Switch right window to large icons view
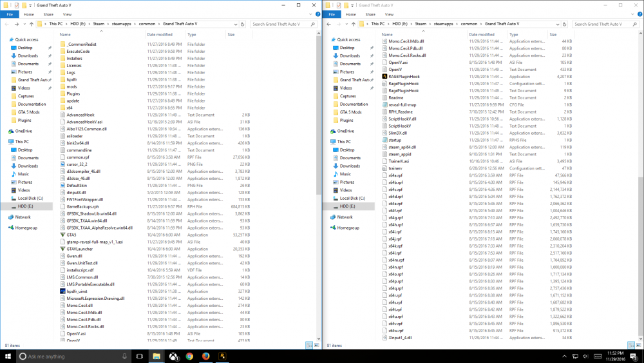Viewport: 644px width, 363px height. point(639,346)
